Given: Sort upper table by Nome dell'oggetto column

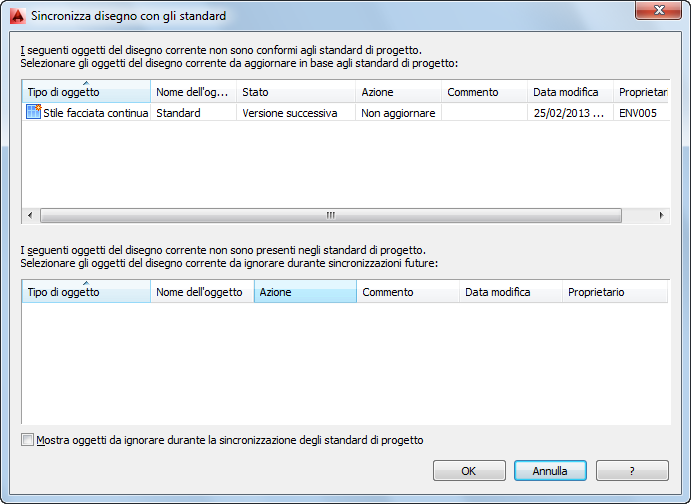Looking at the screenshot, I should pos(193,92).
